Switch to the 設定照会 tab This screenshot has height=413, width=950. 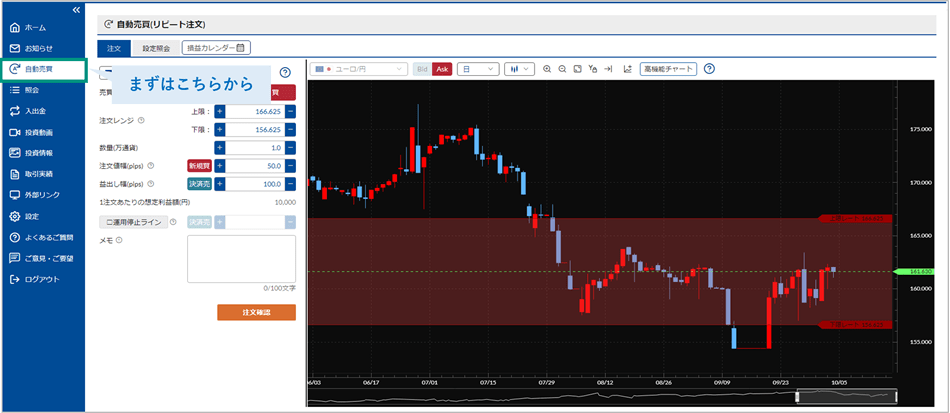pos(155,47)
